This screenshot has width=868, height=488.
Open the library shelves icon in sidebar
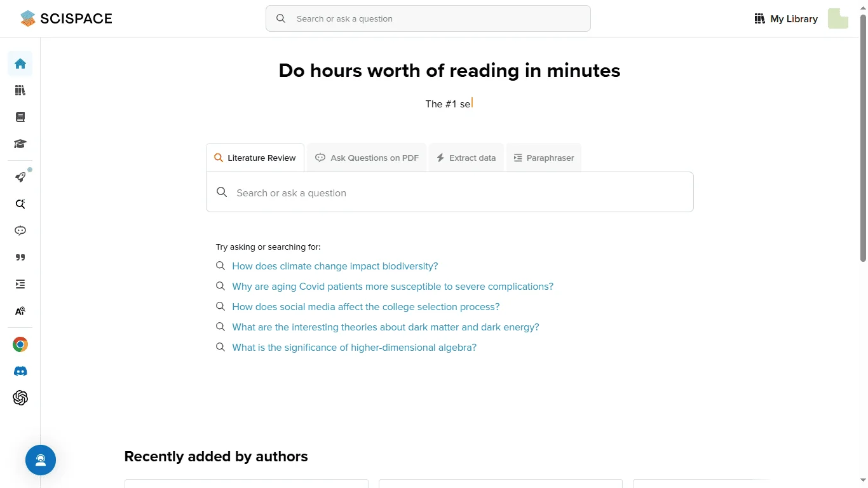point(20,90)
